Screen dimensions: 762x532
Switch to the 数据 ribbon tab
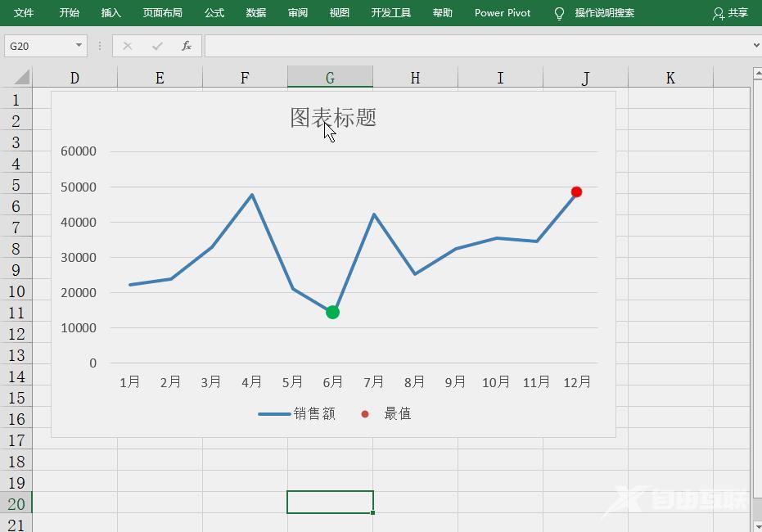click(255, 13)
